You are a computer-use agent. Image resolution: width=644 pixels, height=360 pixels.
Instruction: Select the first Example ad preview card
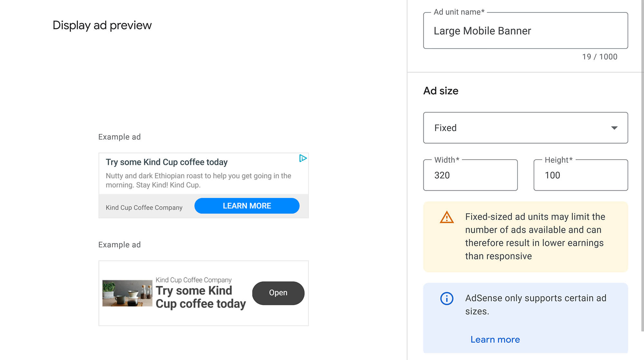(204, 185)
